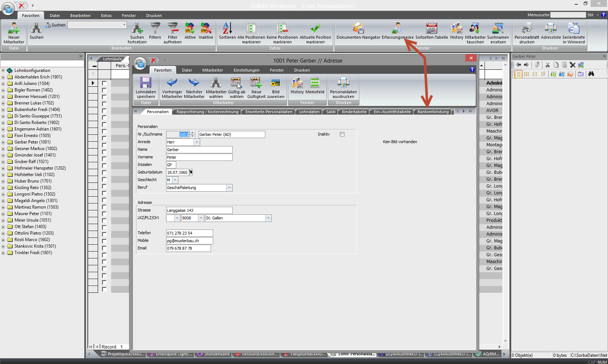
Task: Expand the Lohnkonfiguration tree node
Action: point(3,70)
